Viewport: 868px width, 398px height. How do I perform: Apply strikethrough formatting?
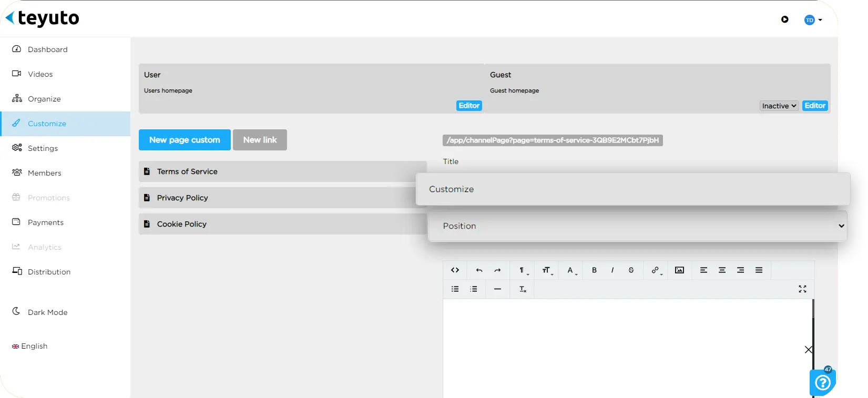point(631,270)
